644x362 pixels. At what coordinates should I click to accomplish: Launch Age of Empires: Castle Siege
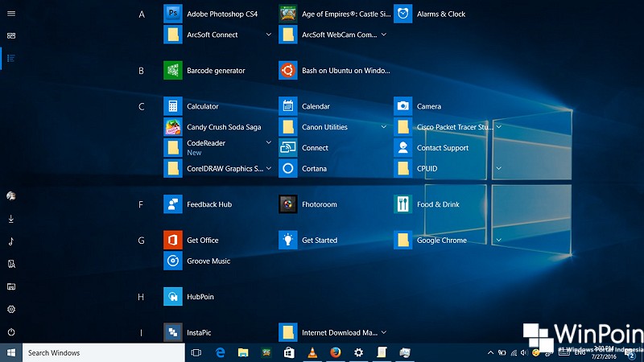click(335, 14)
